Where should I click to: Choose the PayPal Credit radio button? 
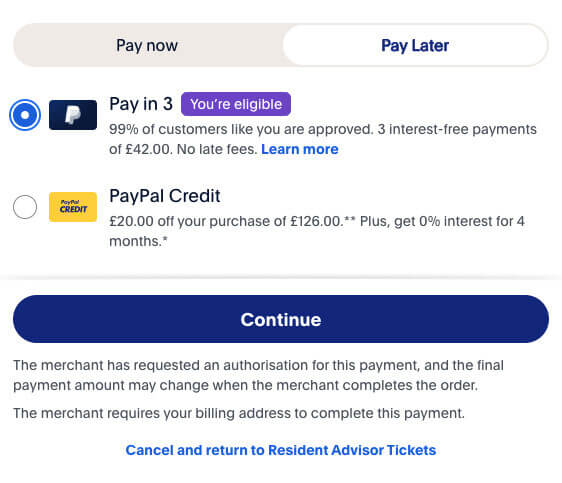pyautogui.click(x=25, y=207)
